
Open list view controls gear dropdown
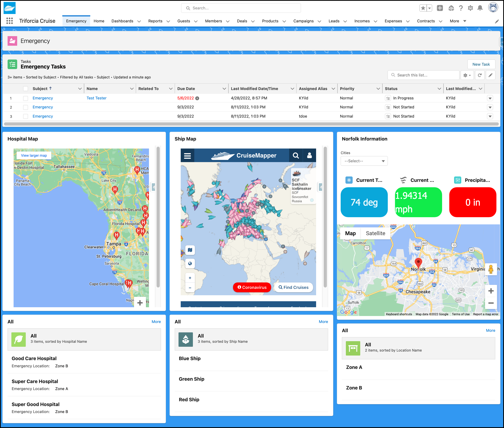467,75
